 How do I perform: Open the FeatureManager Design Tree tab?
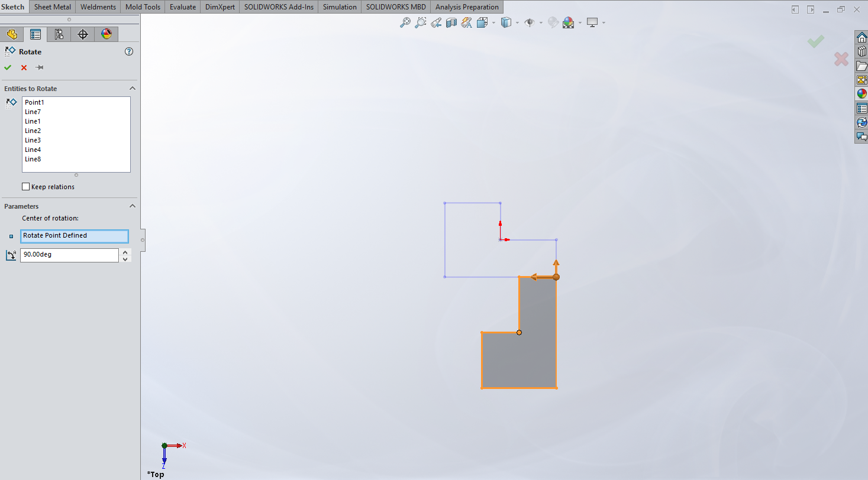[x=12, y=34]
